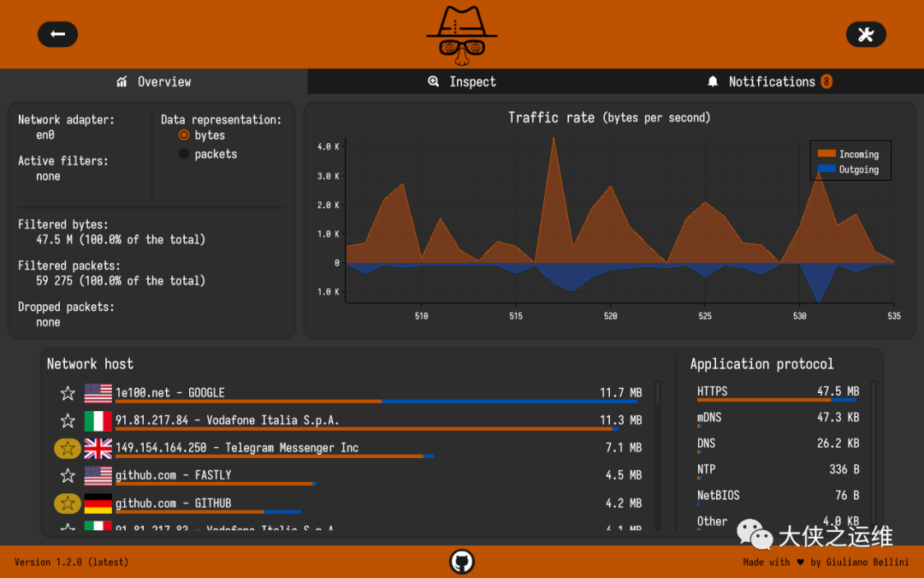Viewport: 924px width, 578px height.
Task: Click the German flag beside github.com GITHUB
Action: click(98, 504)
